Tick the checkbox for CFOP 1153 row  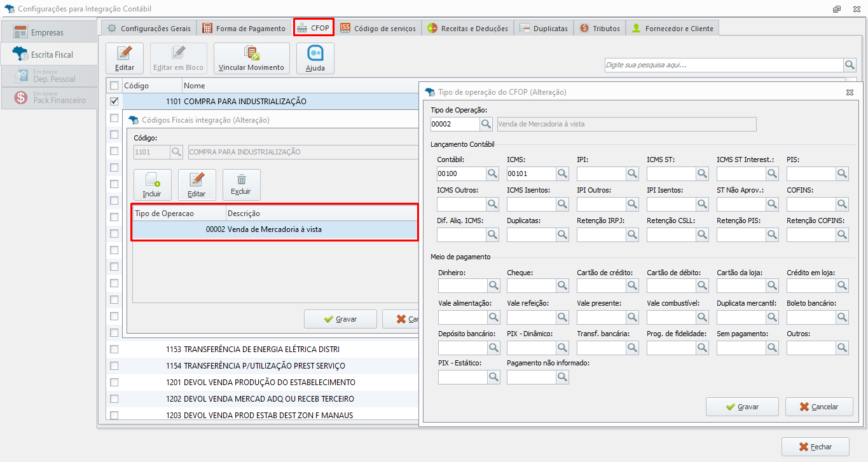(x=114, y=349)
